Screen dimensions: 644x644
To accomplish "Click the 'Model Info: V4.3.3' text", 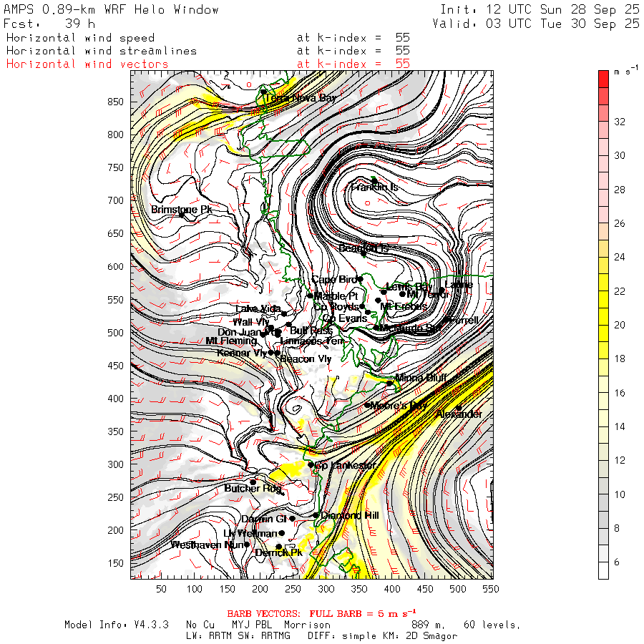I will [x=116, y=625].
